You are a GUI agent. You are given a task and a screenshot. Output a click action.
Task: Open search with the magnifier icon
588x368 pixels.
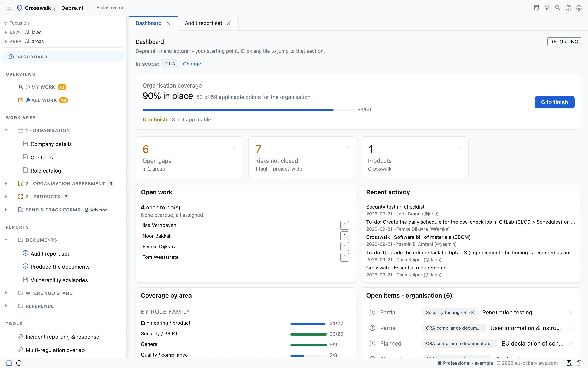(x=558, y=8)
